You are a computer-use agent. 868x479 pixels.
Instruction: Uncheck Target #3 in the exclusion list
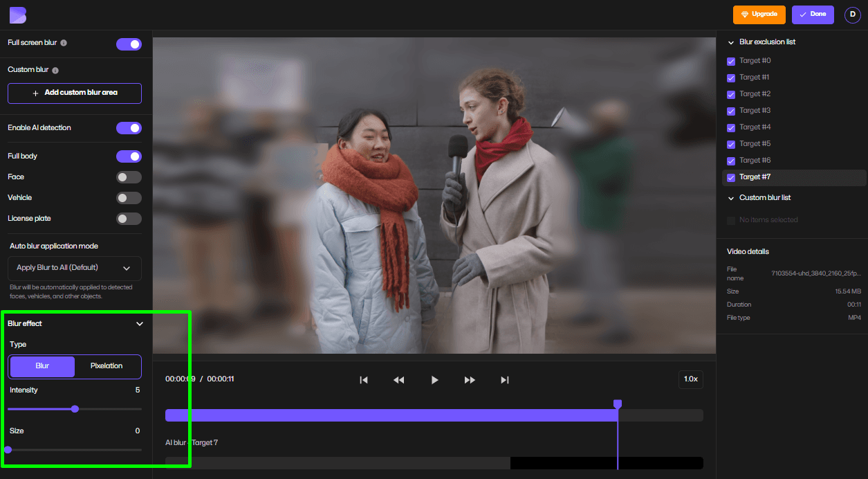tap(731, 110)
